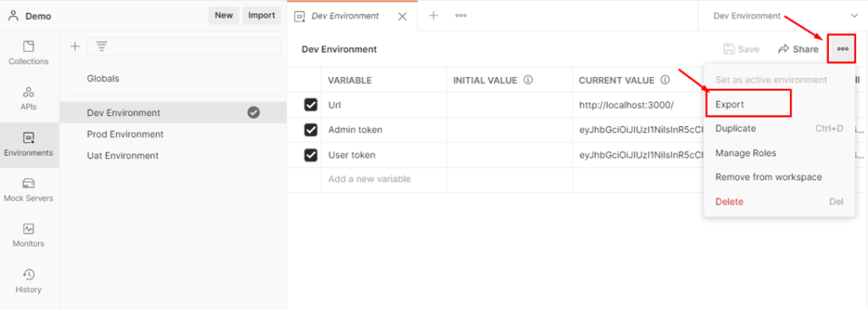Screen dimensions: 868x310
Task: Open the tab bar's three-dot options
Action: (x=460, y=15)
